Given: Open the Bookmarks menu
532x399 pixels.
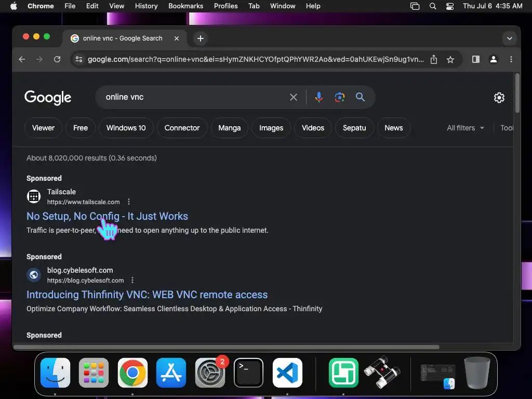Looking at the screenshot, I should point(185,6).
